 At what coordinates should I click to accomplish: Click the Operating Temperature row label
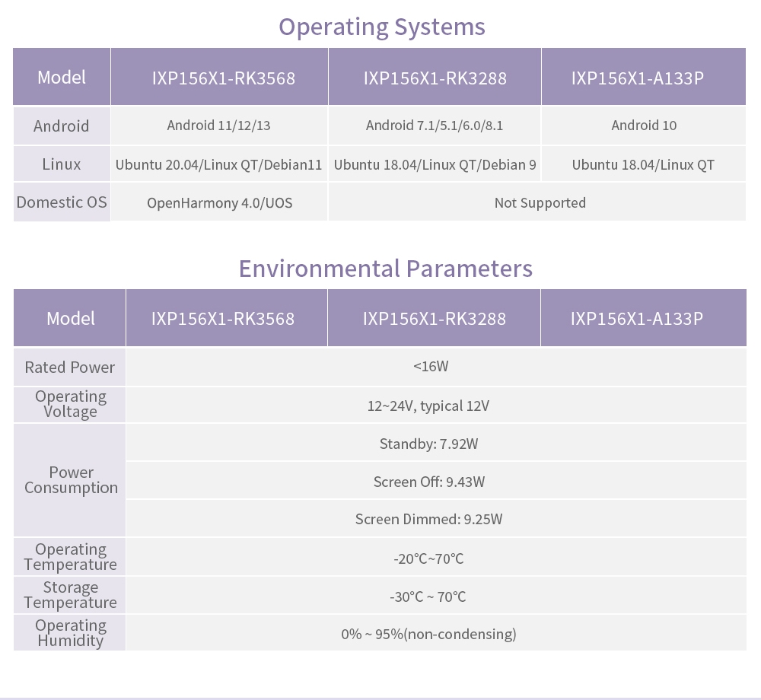70,556
